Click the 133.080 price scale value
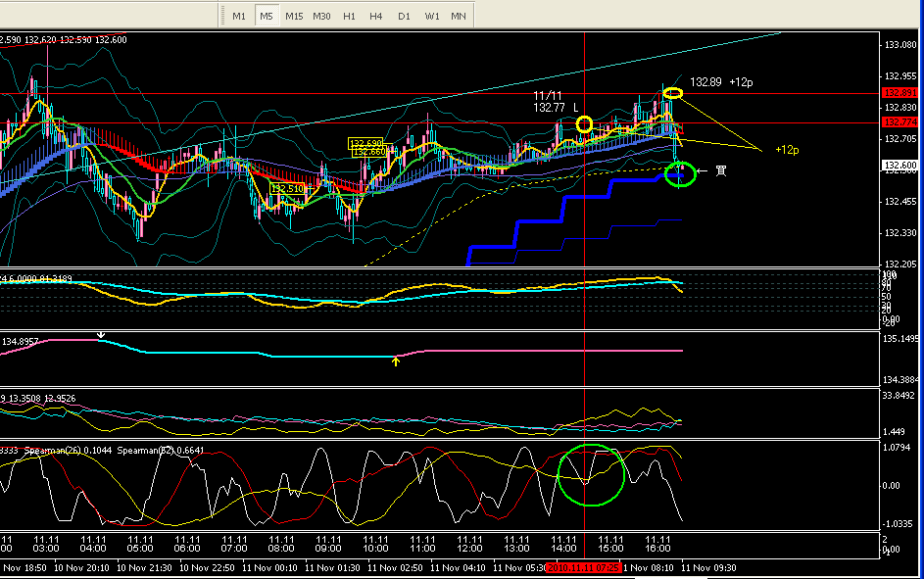Screen dimensions: 924x579 coord(900,45)
